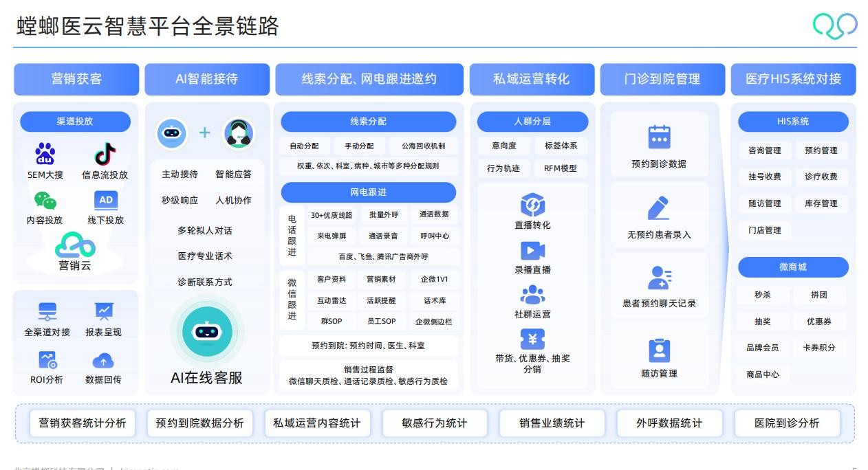Viewport: 868px width, 470px height.
Task: Click the 自动分配 text
Action: [x=304, y=146]
